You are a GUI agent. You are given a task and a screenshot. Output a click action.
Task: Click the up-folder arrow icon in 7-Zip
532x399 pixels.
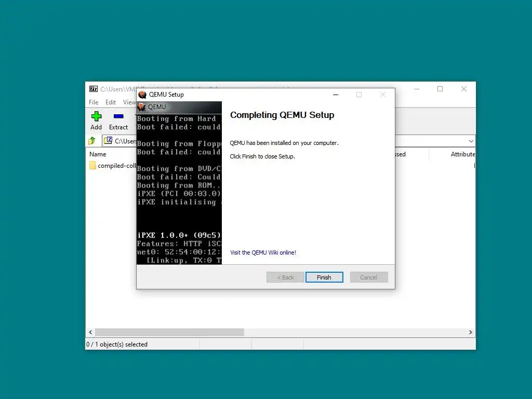[x=92, y=140]
